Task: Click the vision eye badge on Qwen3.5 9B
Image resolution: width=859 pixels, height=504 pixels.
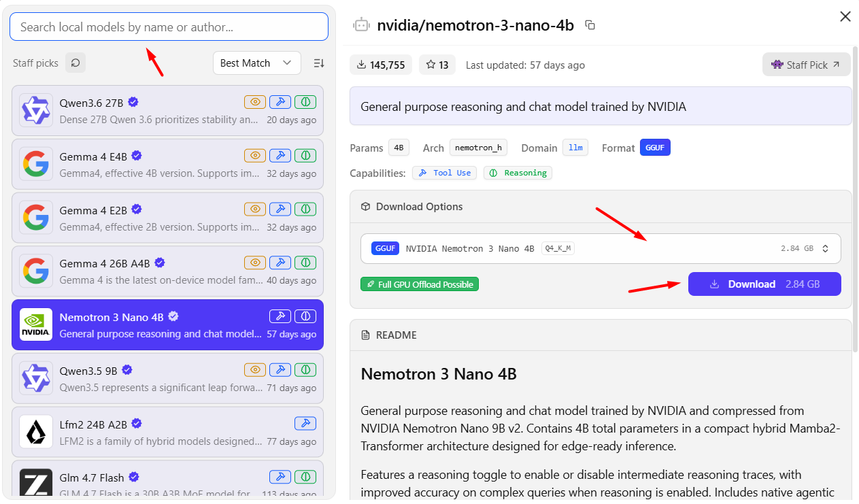Action: coord(255,370)
